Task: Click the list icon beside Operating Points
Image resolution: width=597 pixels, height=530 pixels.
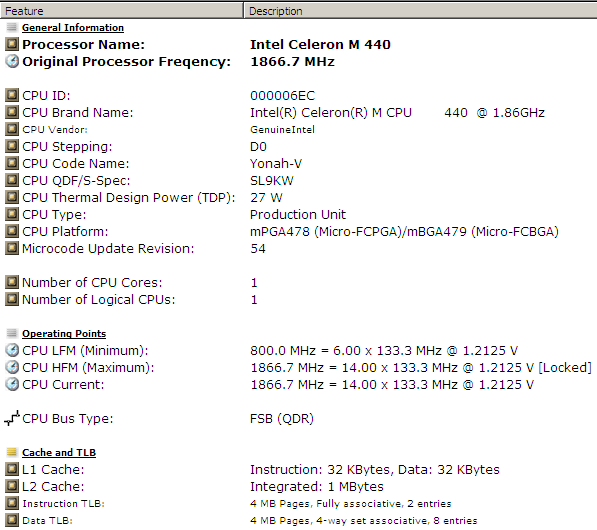Action: click(12, 333)
